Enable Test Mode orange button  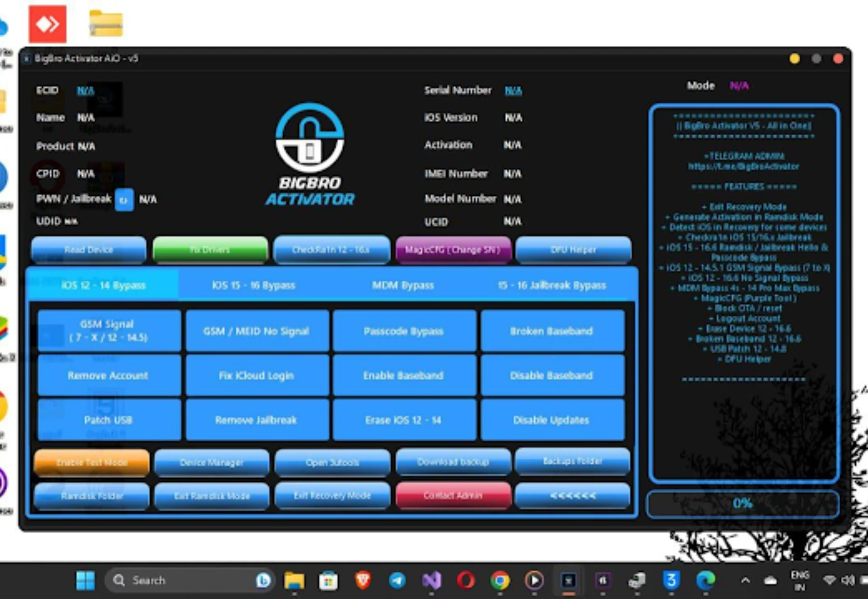pos(92,462)
